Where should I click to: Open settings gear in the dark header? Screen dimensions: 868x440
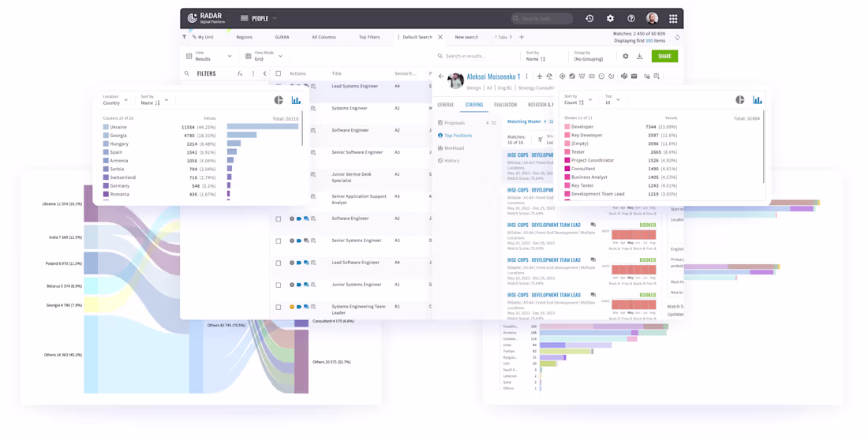tap(610, 18)
